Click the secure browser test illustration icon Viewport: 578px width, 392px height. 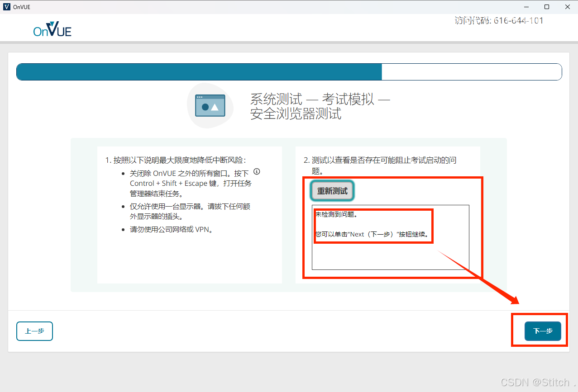pyautogui.click(x=210, y=105)
